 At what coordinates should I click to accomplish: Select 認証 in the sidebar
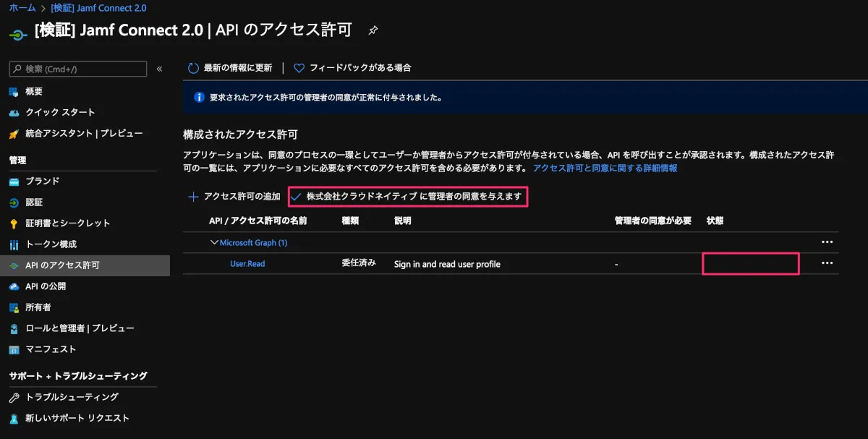(34, 203)
